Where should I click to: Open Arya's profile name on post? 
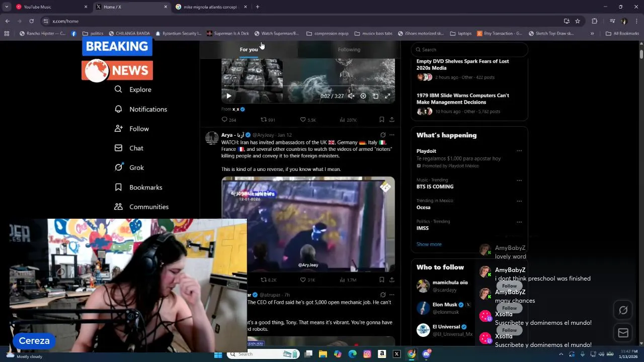(232, 135)
